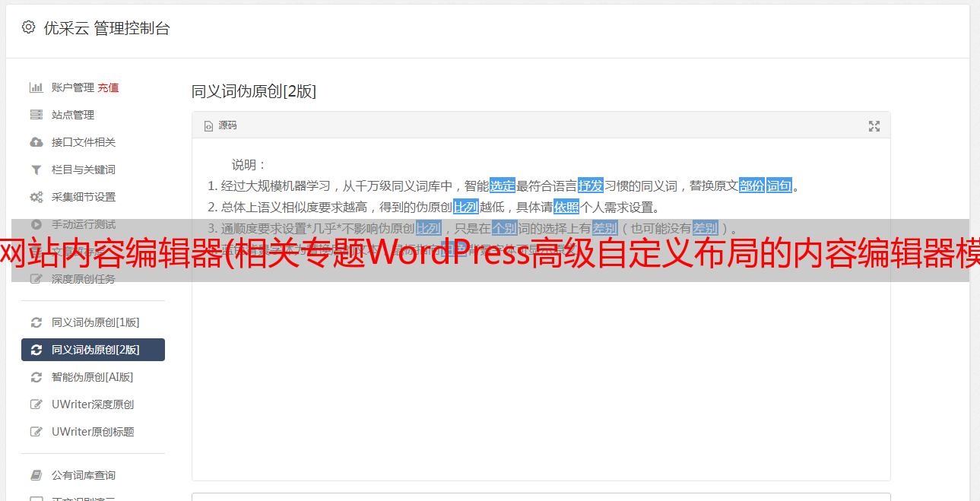The height and width of the screenshot is (501, 980).
Task: Click the book icon for 公有词库查询
Action: tap(36, 475)
